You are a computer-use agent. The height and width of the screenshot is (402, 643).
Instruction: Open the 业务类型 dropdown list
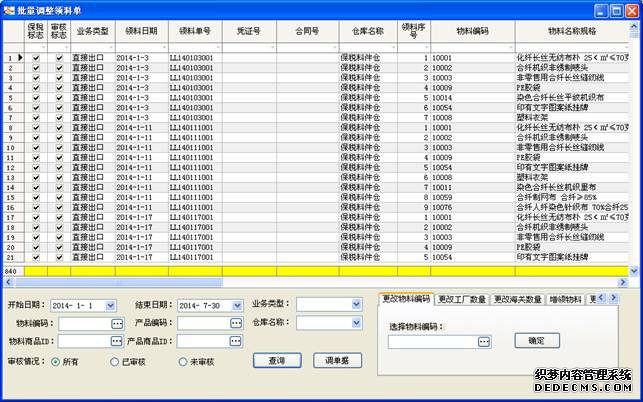[356, 304]
